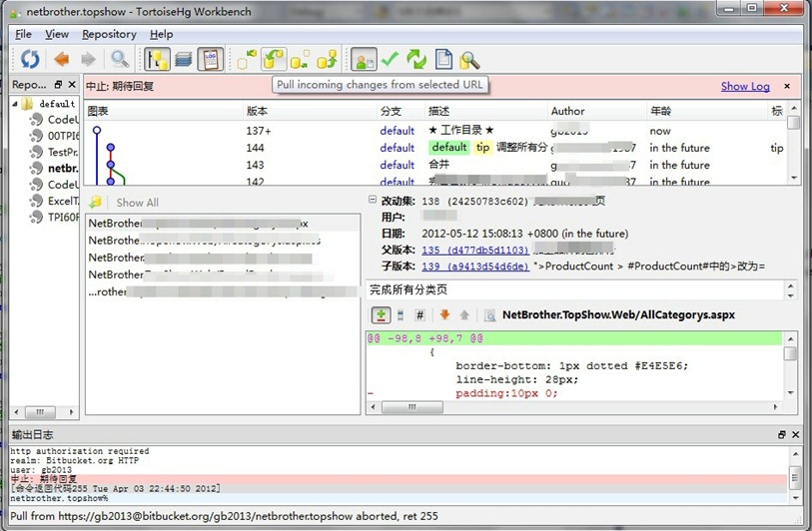The image size is (812, 531).
Task: Open the revision filter search toolbar
Action: tap(120, 60)
